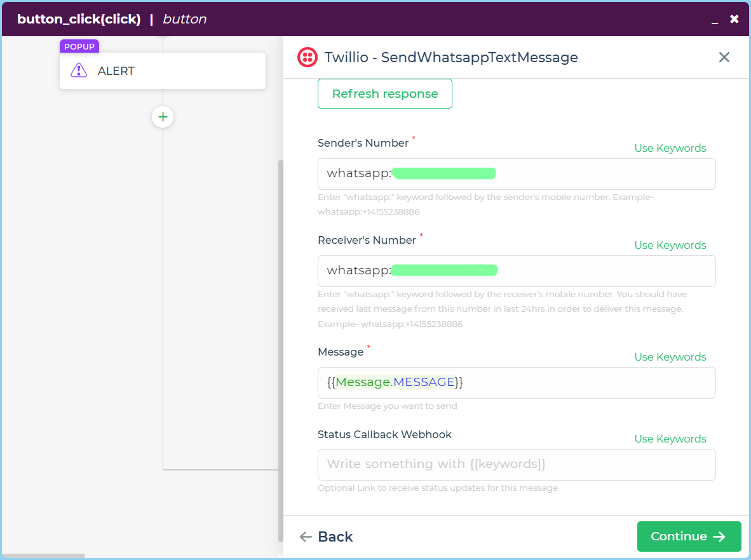Focus the Sender's Number input field
The height and width of the screenshot is (560, 751).
coord(572,173)
